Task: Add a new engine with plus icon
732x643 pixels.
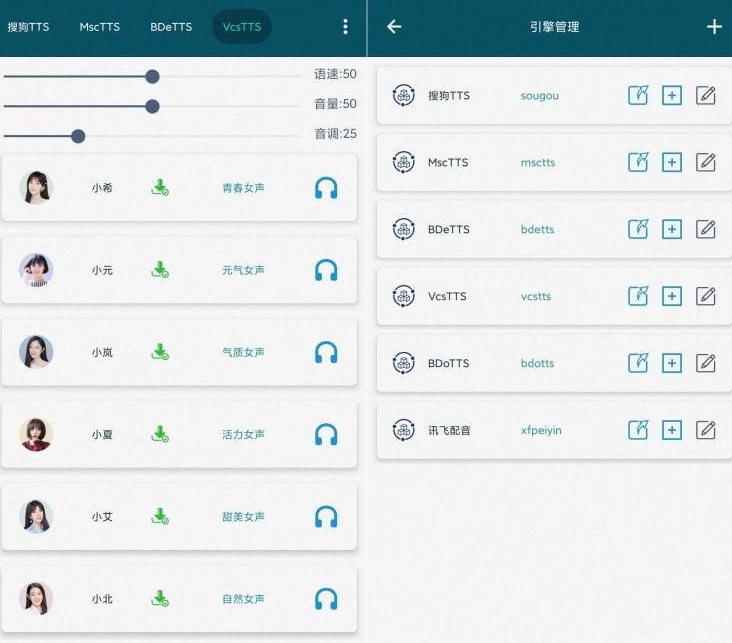Action: (x=714, y=27)
